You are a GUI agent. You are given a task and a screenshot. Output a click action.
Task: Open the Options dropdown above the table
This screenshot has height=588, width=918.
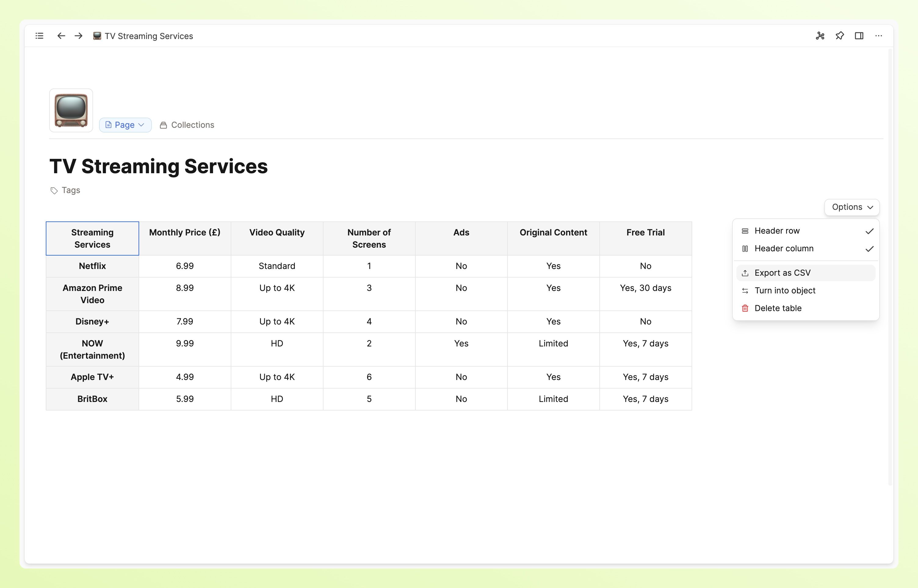[x=851, y=207]
